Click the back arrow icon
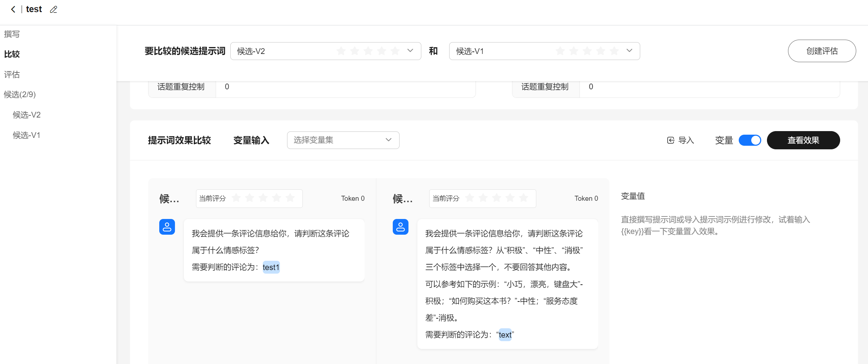The image size is (868, 364). click(x=13, y=9)
